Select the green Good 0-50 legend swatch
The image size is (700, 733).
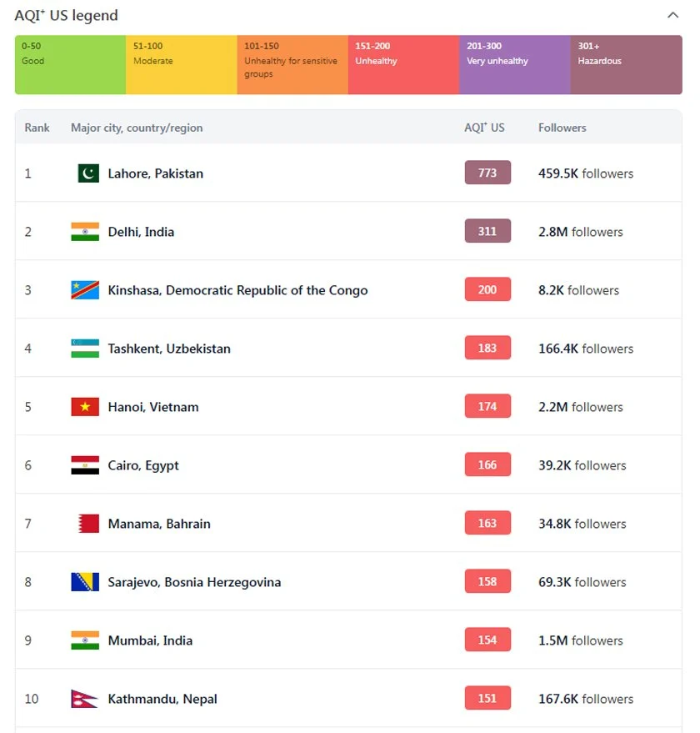pyautogui.click(x=71, y=64)
